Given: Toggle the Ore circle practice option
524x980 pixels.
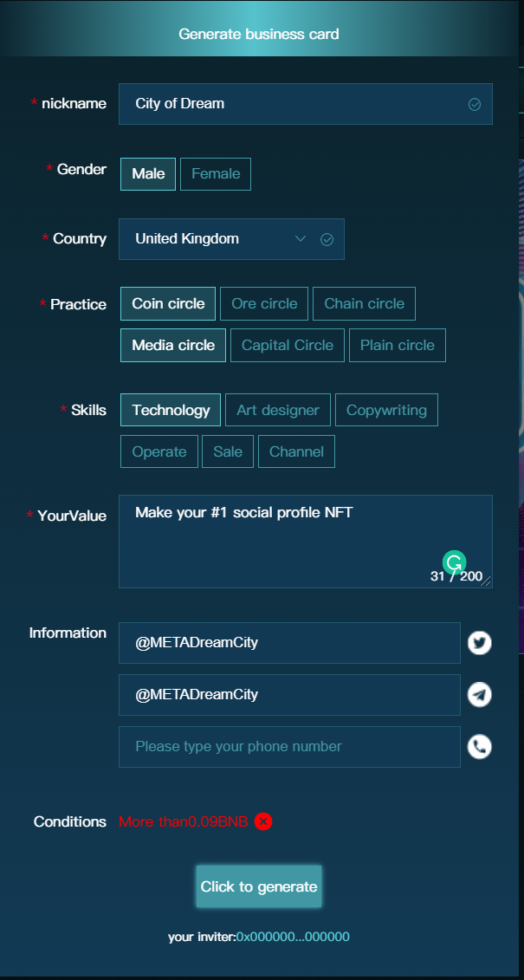Looking at the screenshot, I should coord(264,304).
